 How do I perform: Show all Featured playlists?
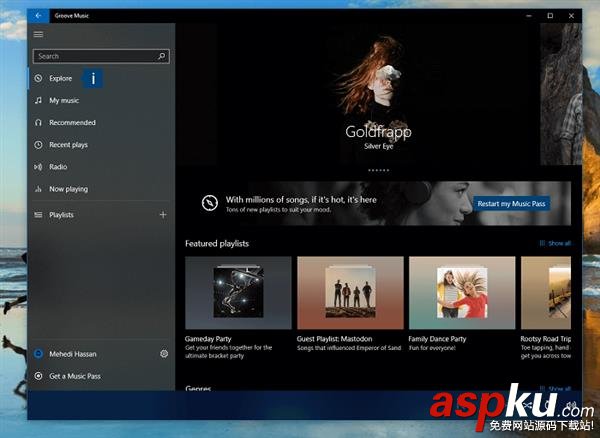pyautogui.click(x=555, y=243)
